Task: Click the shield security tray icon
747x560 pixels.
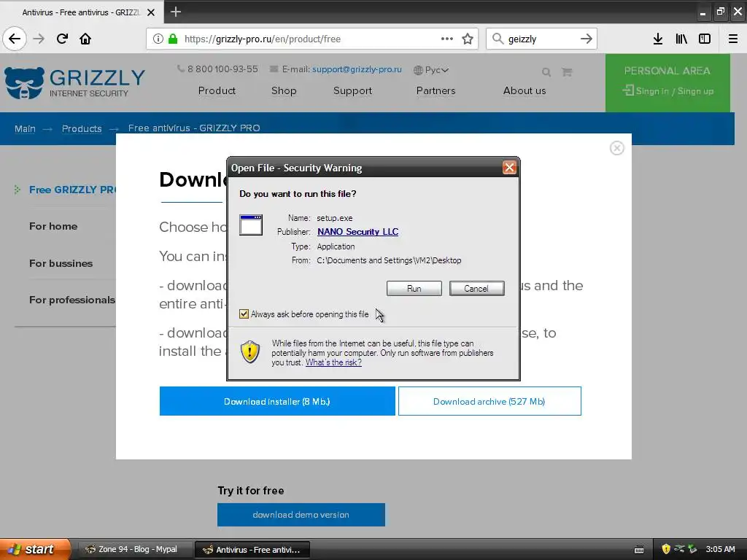Action: coord(666,549)
